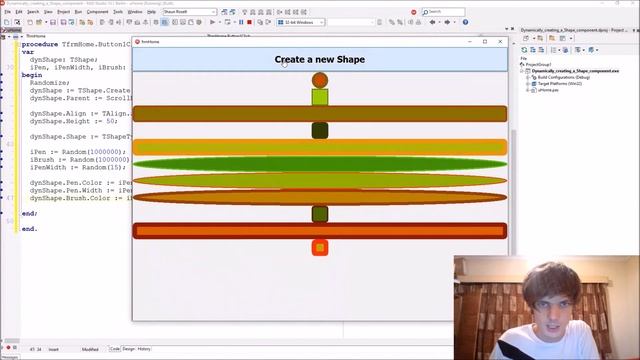Click the Pause program icon

click(x=241, y=22)
